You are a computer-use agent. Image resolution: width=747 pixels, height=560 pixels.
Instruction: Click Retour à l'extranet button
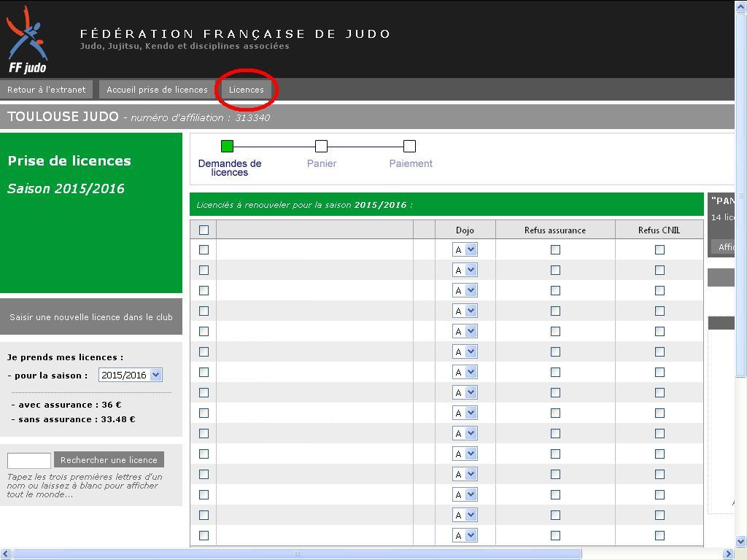point(47,90)
